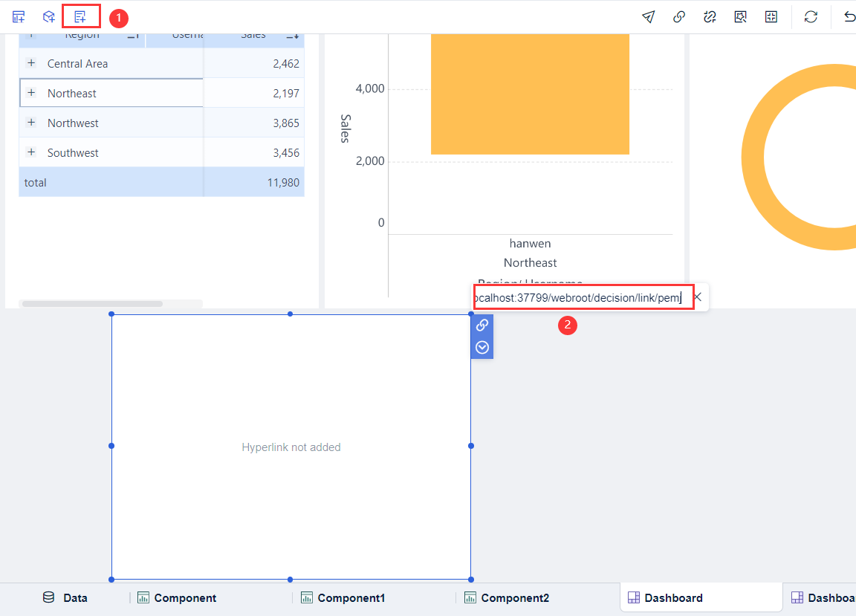Image resolution: width=856 pixels, height=616 pixels.
Task: Open the layout grid icon
Action: point(771,16)
